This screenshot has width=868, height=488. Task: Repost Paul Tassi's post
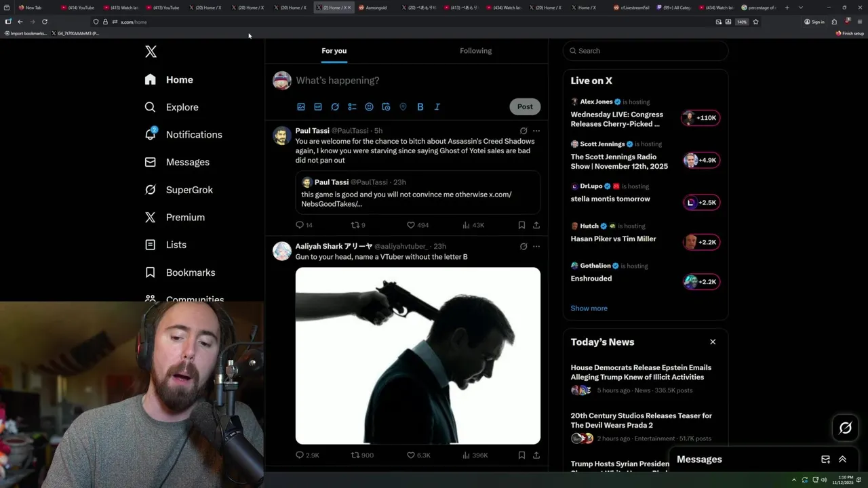358,225
